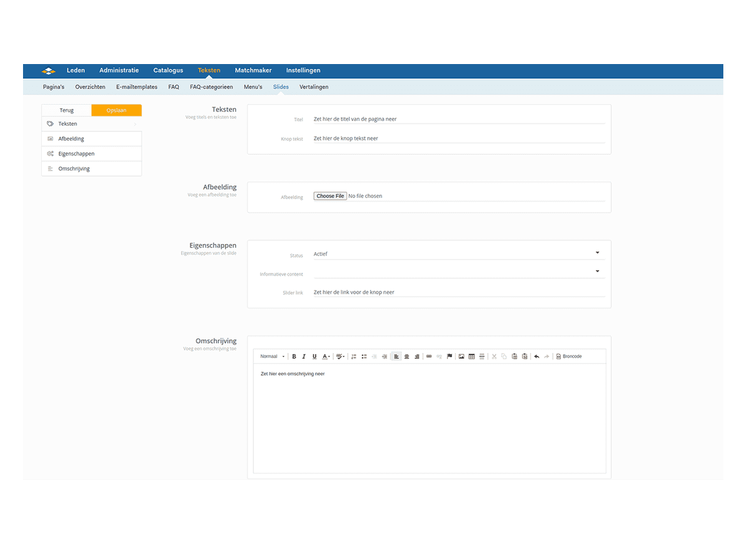This screenshot has height=560, width=747.
Task: Open the text color picker dropdown
Action: 326,357
